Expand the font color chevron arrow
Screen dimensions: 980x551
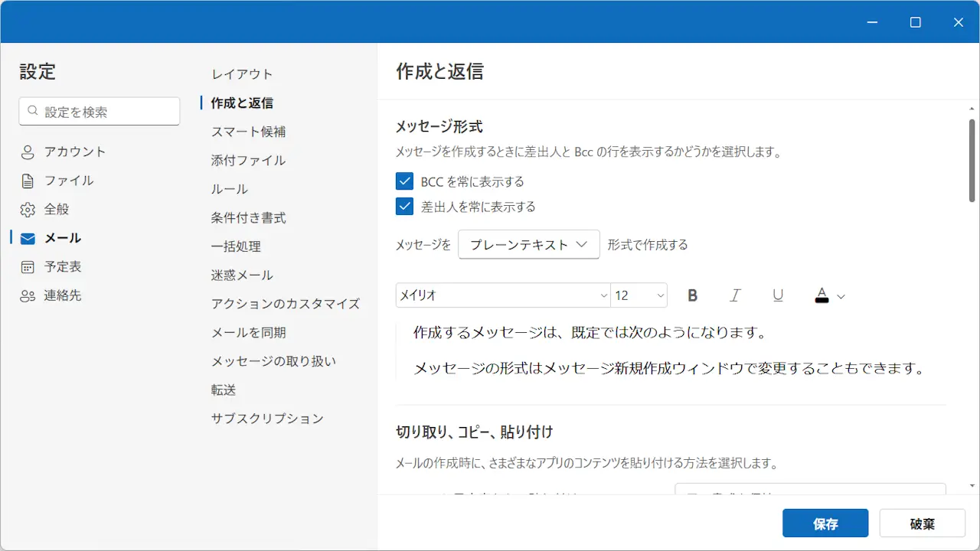coord(841,296)
